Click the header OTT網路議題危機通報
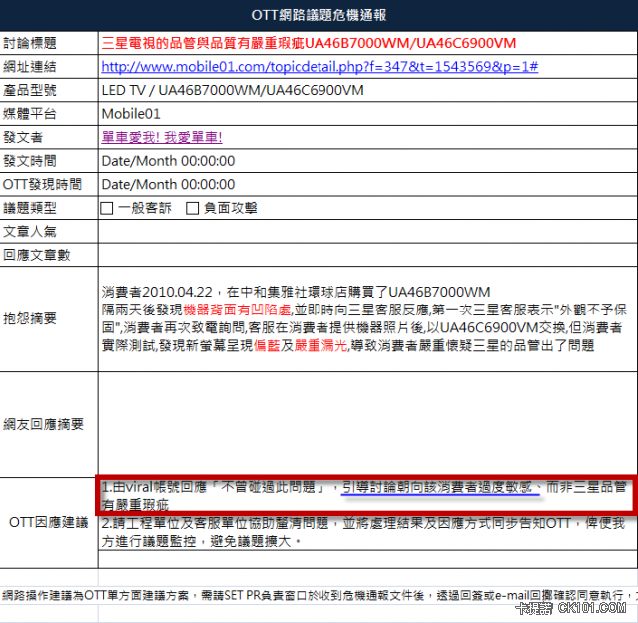The width and height of the screenshot is (638, 623). click(x=319, y=15)
